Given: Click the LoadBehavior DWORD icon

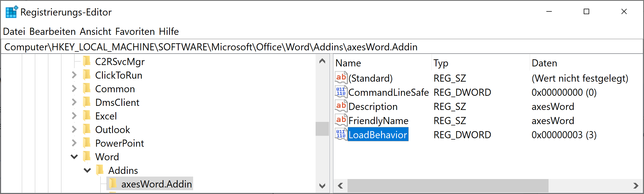Looking at the screenshot, I should tap(341, 134).
